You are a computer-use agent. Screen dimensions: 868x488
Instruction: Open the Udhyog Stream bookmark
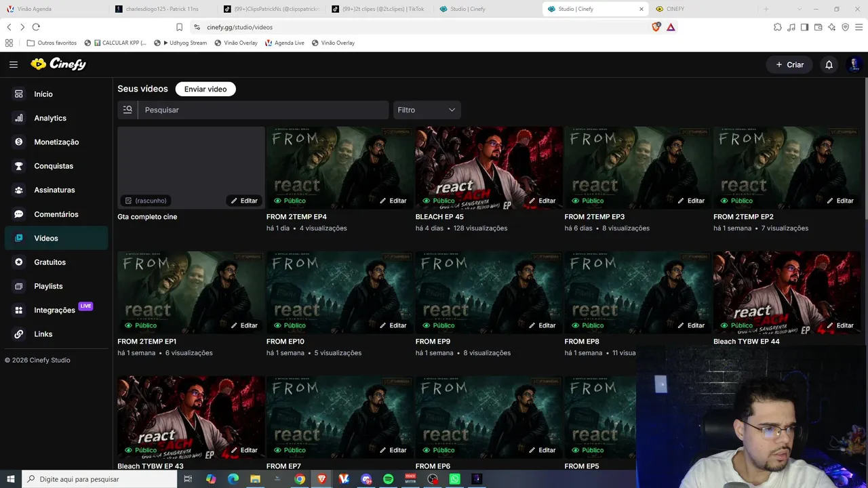coord(180,43)
